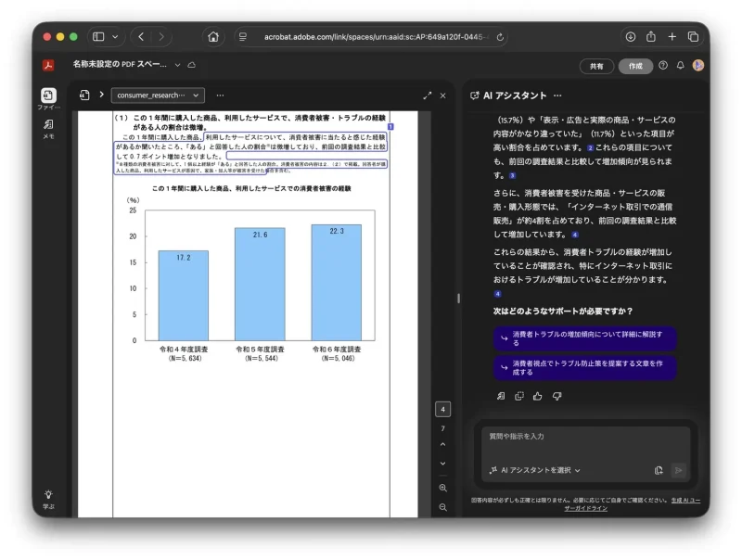Click the 共有 share button
Viewport: 742px width, 560px height.
[x=596, y=66]
